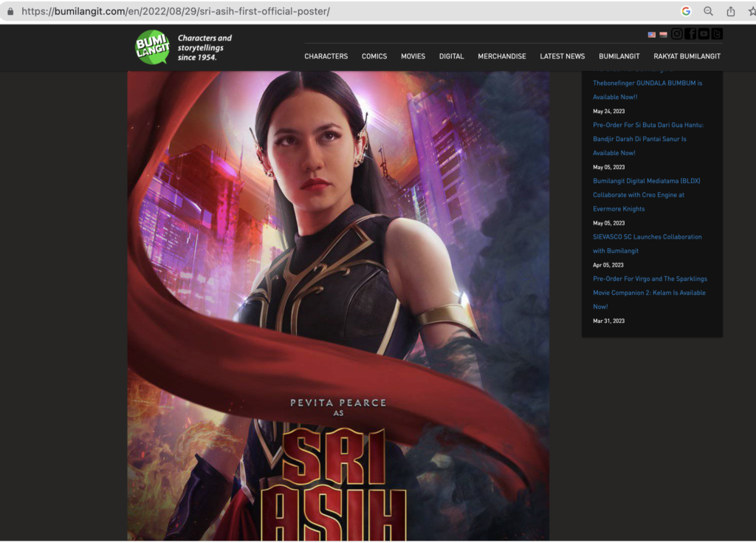Click the Sri Asih poster image
756x543 pixels.
[338, 306]
